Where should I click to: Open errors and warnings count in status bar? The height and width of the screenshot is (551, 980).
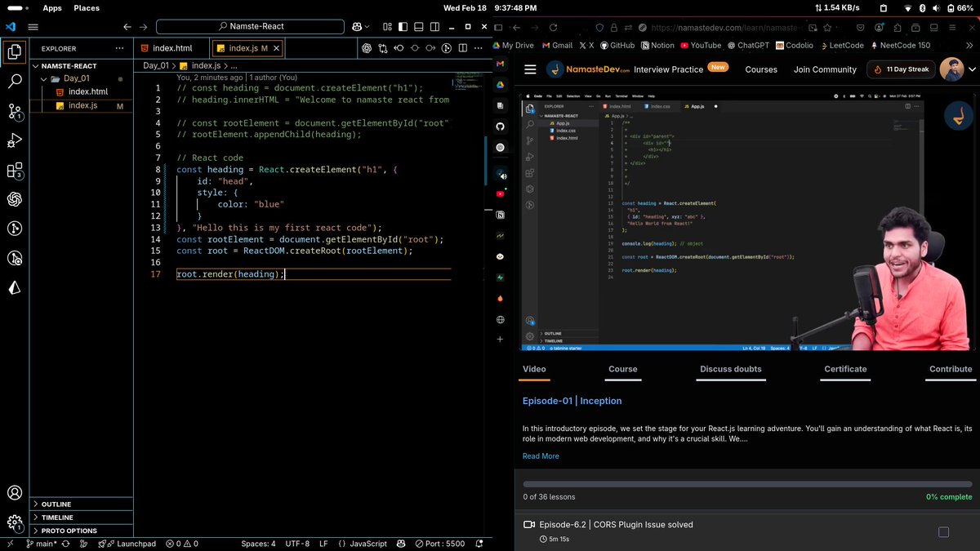(181, 544)
